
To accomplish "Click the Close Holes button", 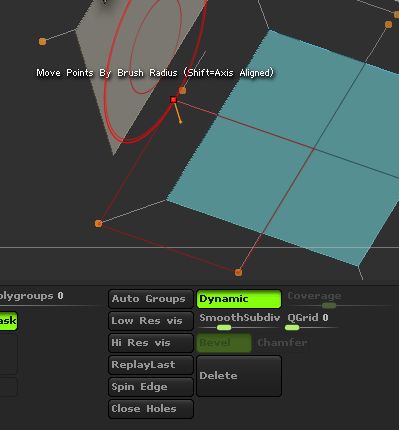I will pos(151,409).
